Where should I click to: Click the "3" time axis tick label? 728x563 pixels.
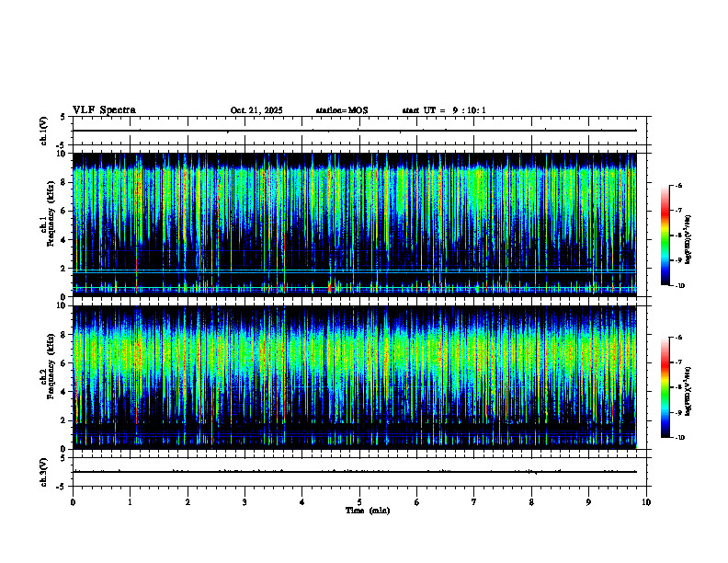(x=245, y=502)
